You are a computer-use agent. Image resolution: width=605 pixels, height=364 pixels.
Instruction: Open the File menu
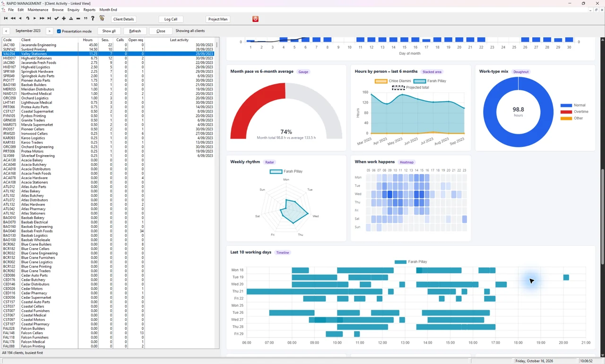click(x=11, y=10)
